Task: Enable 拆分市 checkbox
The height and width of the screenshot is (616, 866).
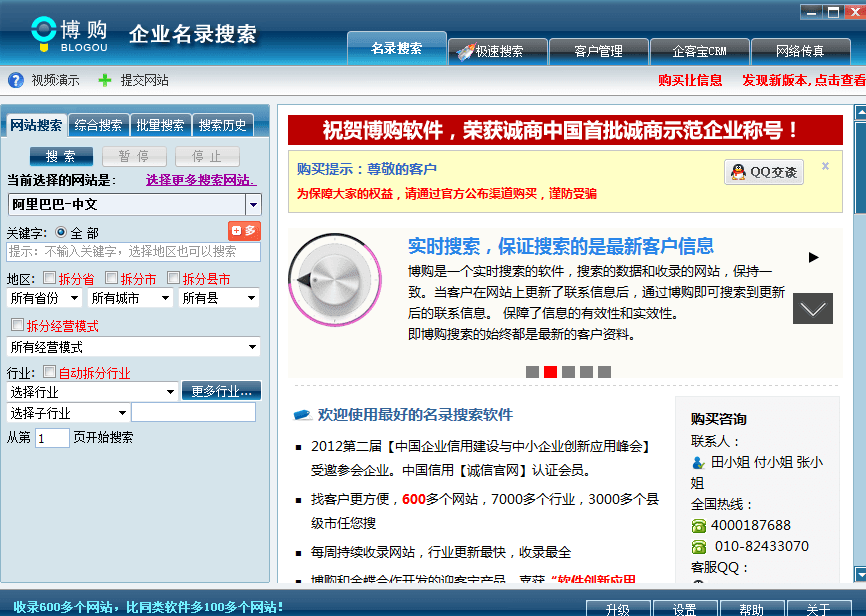Action: click(x=112, y=277)
